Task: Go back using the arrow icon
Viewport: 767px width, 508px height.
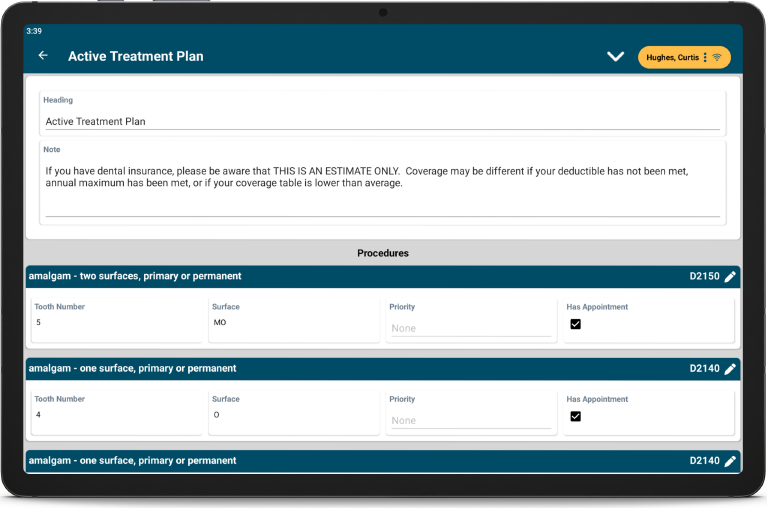Action: (x=43, y=56)
